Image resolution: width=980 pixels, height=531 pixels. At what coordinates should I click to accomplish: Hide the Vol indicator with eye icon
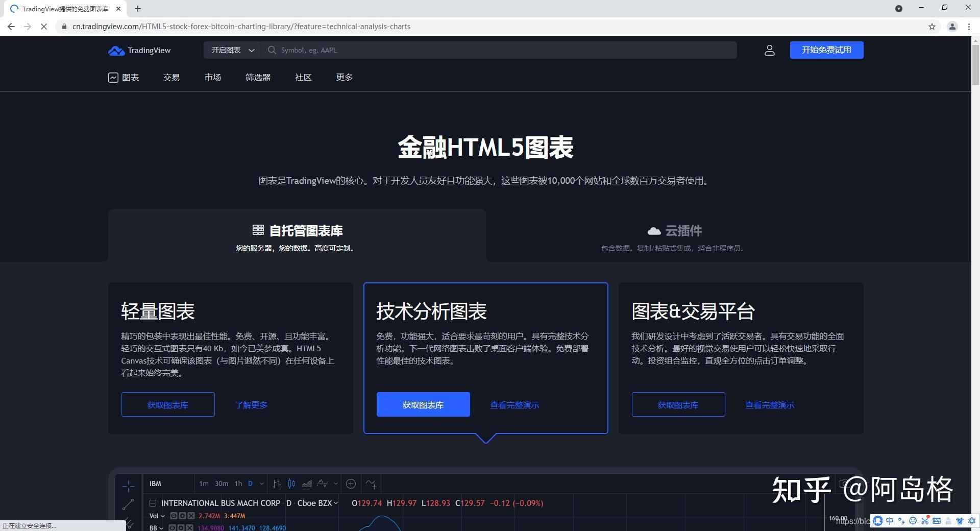(174, 516)
